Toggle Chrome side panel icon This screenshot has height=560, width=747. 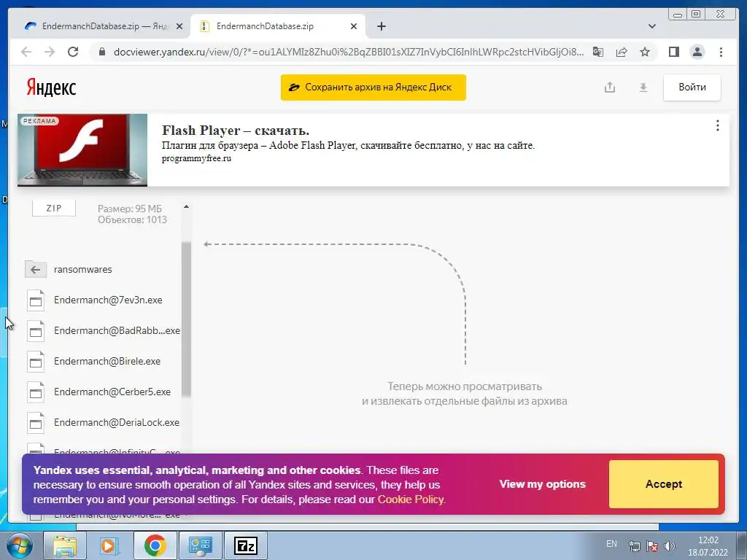point(673,52)
